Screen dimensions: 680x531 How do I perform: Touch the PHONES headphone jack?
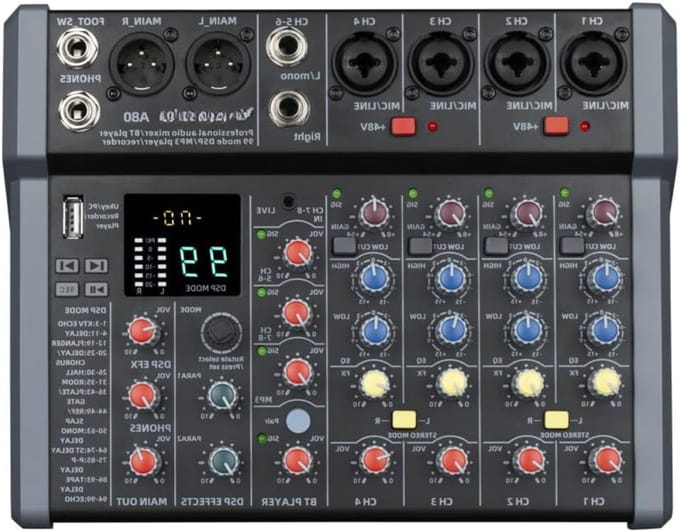click(79, 110)
